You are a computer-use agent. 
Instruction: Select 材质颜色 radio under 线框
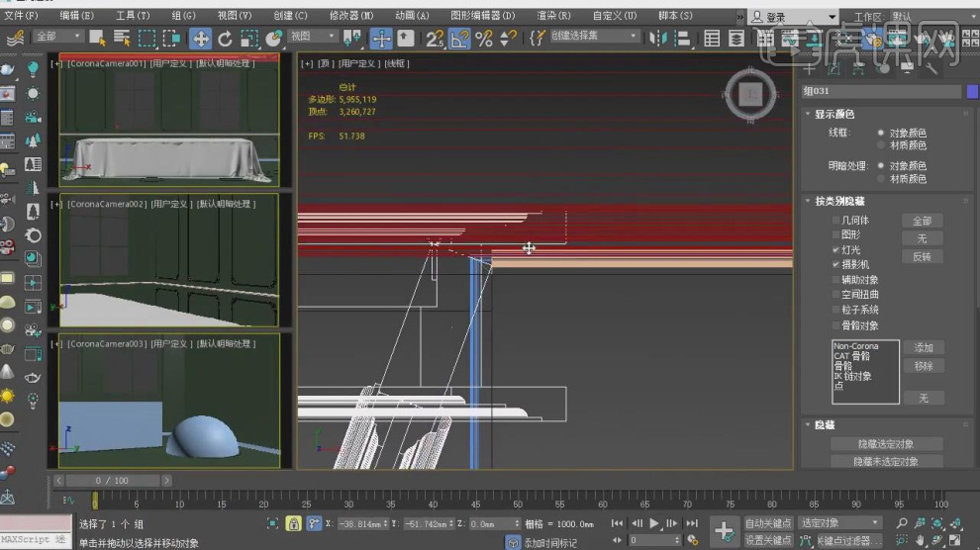pos(881,145)
